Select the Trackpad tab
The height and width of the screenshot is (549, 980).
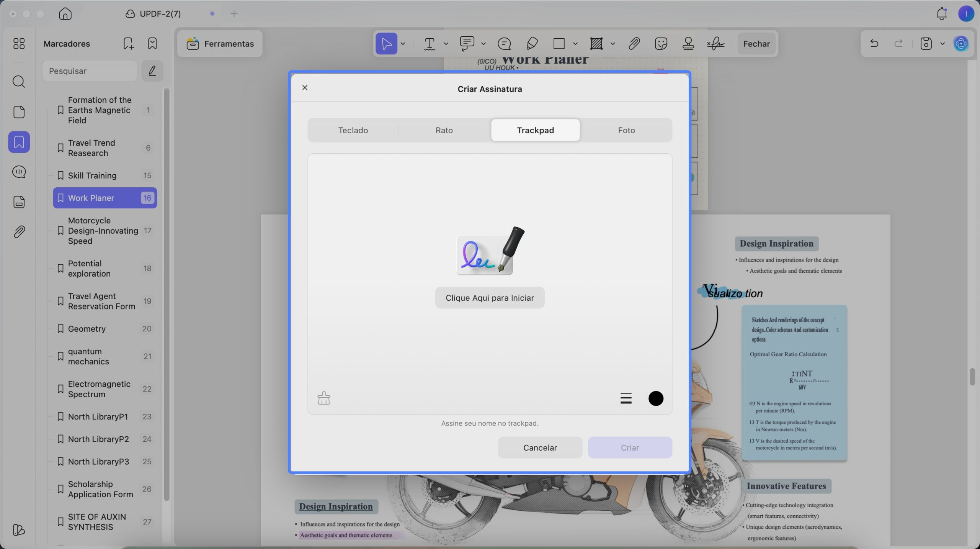(535, 130)
